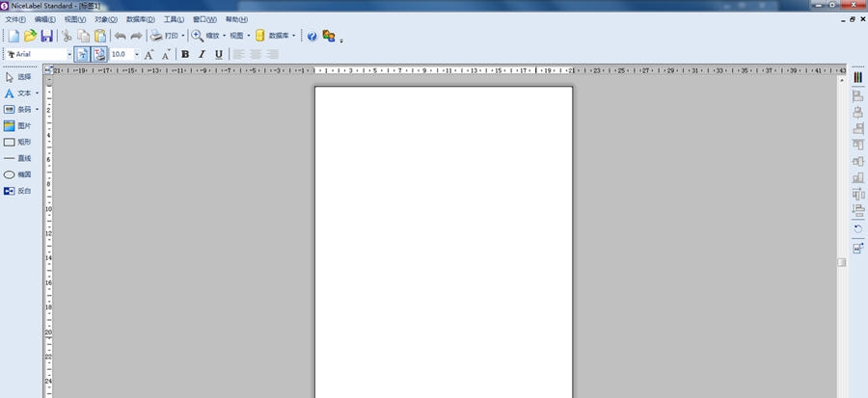The height and width of the screenshot is (398, 868).
Task: Click the topmost align objects icon on right
Action: click(858, 96)
